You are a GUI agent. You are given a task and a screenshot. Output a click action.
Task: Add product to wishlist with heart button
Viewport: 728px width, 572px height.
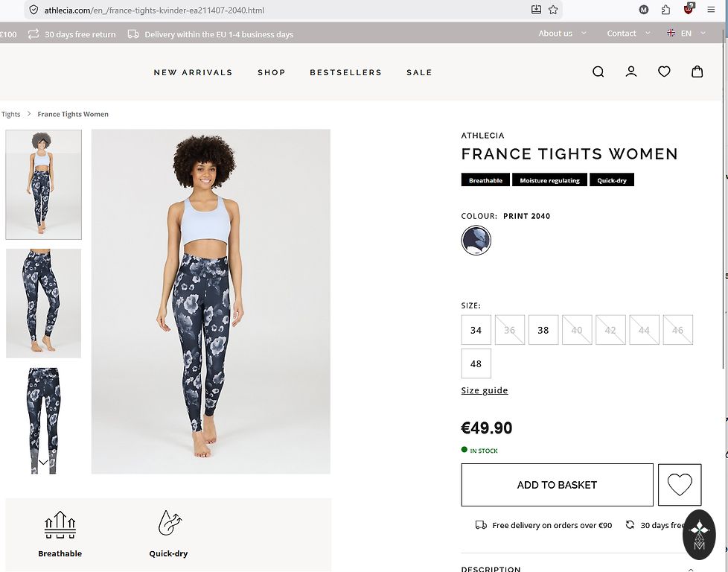(680, 485)
